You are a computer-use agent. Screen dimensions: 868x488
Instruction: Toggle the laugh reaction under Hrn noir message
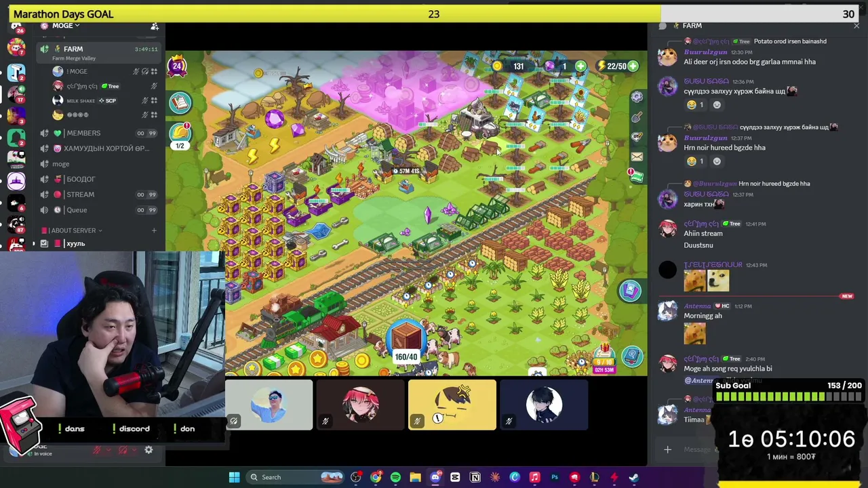(x=696, y=161)
